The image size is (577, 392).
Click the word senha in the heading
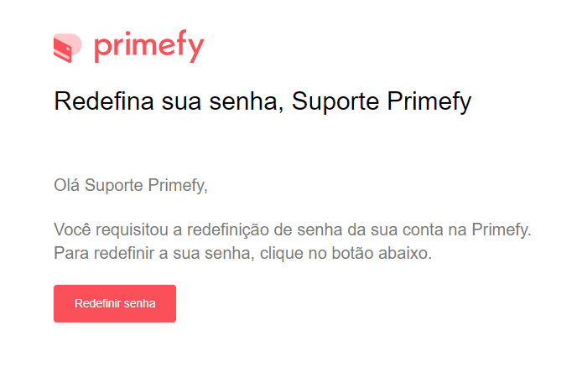point(244,101)
